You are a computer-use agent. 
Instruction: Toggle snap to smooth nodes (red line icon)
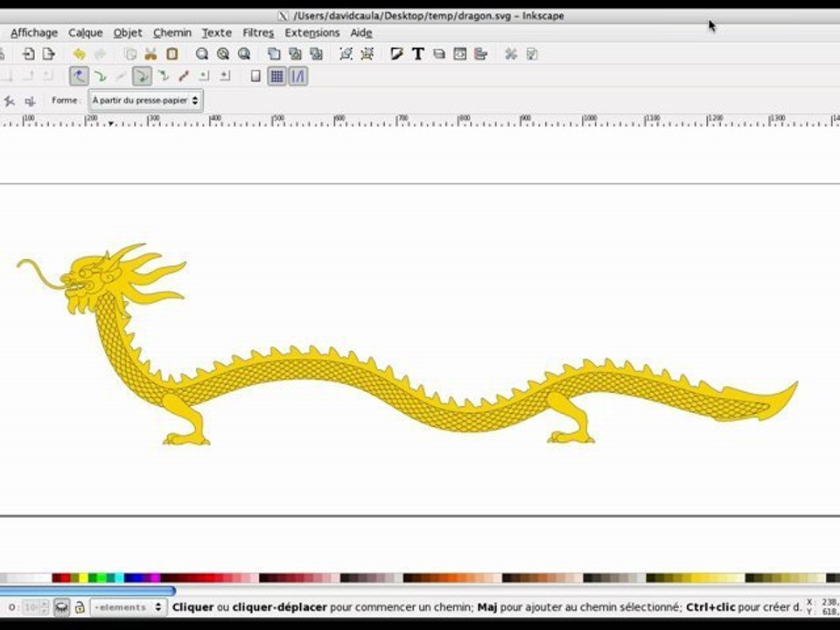pos(184,76)
